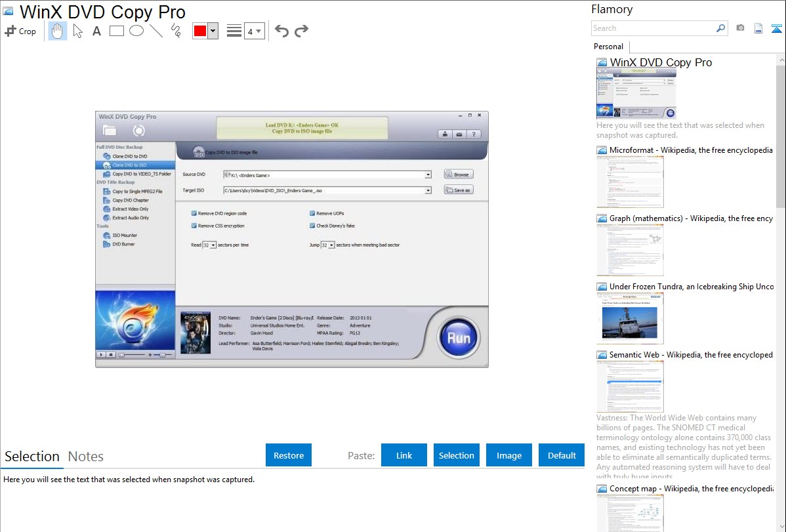Switch to the Personal tab
The image size is (786, 532).
[x=608, y=47]
